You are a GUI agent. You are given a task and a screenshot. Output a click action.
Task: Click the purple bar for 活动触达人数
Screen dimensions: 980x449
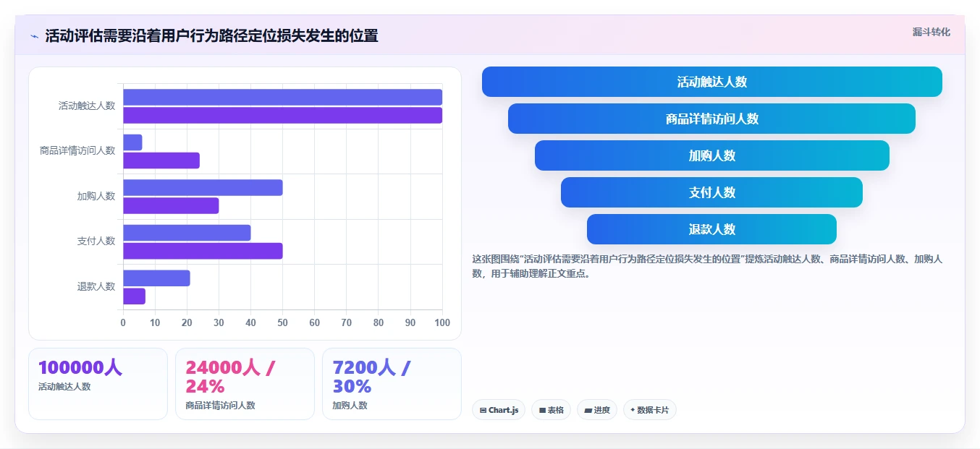(x=282, y=115)
